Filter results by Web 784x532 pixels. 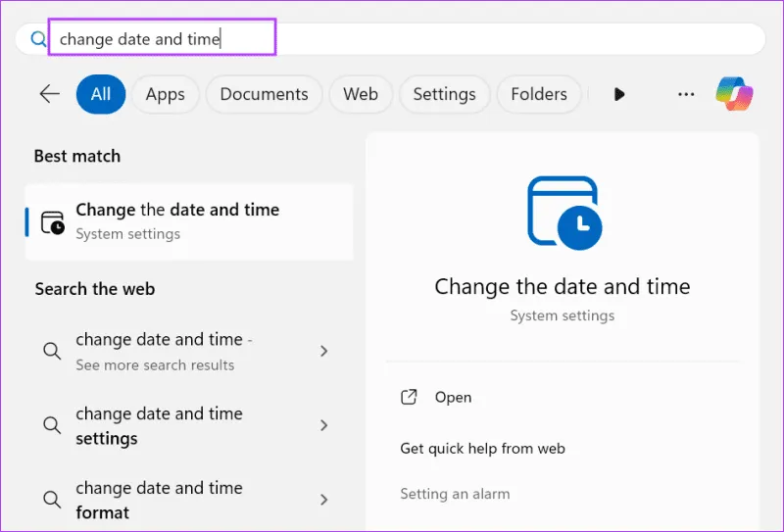[361, 94]
